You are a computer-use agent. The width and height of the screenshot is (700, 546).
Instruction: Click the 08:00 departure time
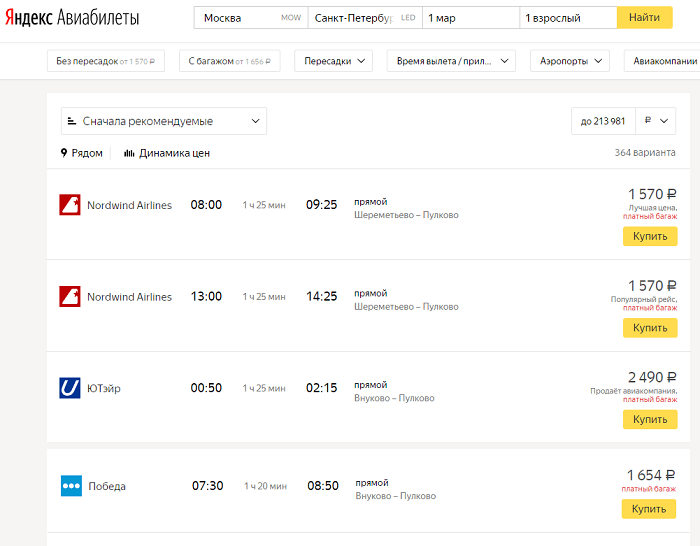point(206,205)
